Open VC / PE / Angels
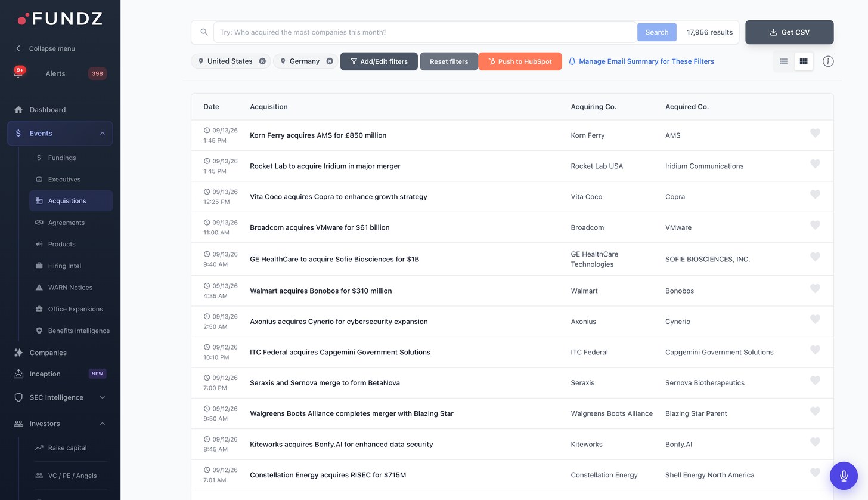 pos(72,476)
